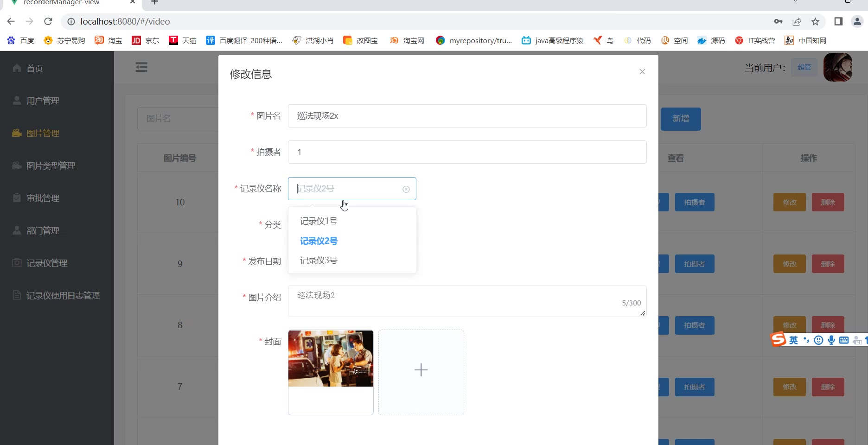Click Sogou microphone voice input icon
Viewport: 868px width, 445px height.
(x=831, y=340)
